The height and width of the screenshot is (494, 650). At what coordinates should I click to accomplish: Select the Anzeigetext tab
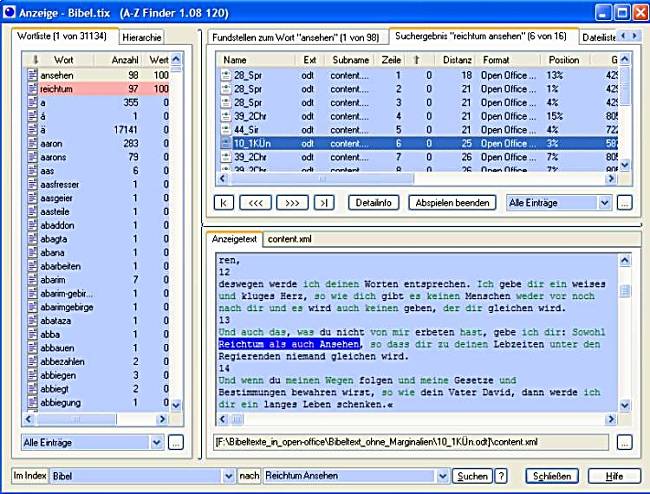tap(234, 239)
